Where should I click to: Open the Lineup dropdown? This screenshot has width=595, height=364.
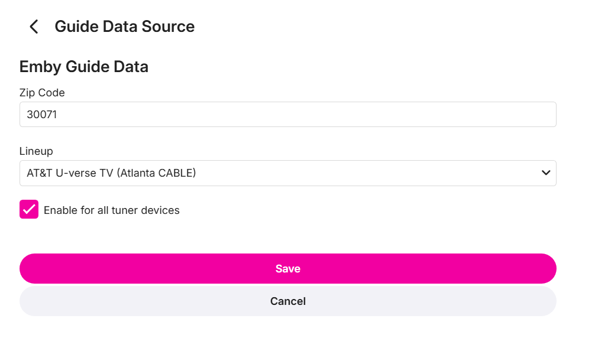click(x=287, y=173)
